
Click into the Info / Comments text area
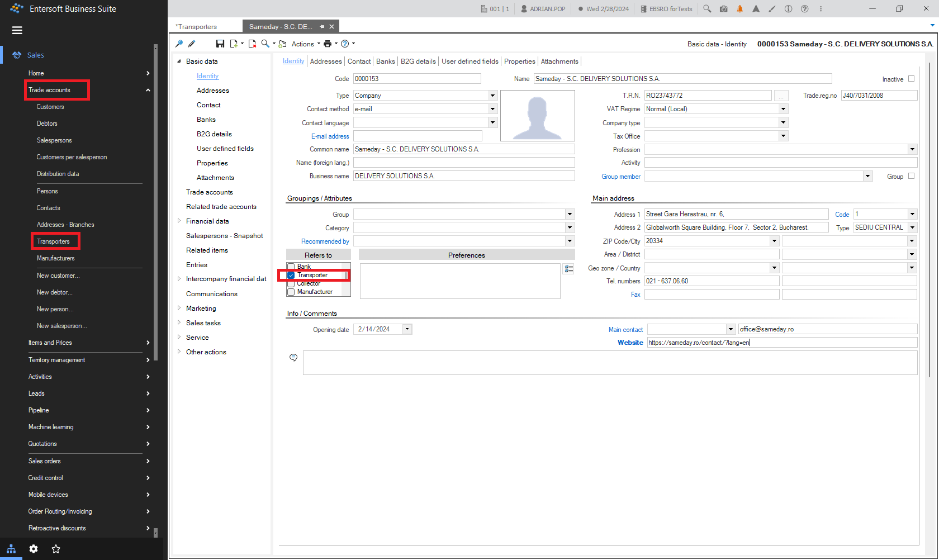[610, 363]
